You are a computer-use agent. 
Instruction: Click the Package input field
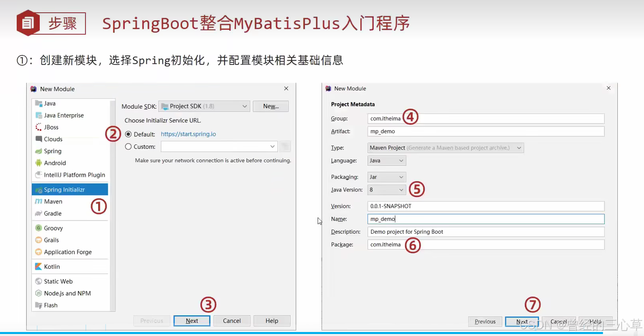(x=486, y=244)
